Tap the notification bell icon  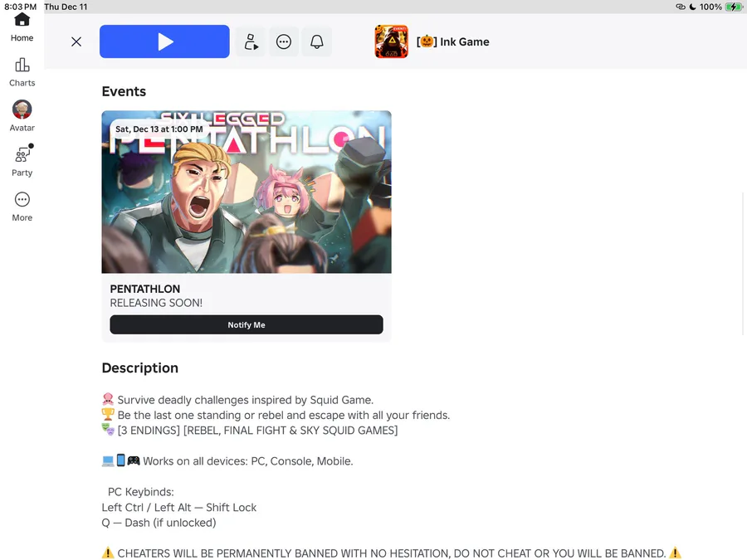(x=317, y=42)
